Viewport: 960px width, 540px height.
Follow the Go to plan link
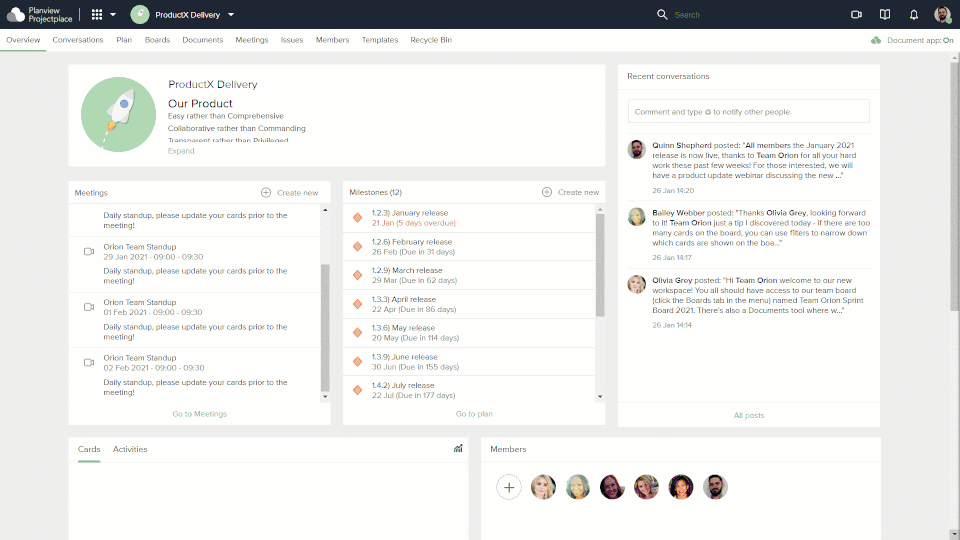tap(474, 414)
